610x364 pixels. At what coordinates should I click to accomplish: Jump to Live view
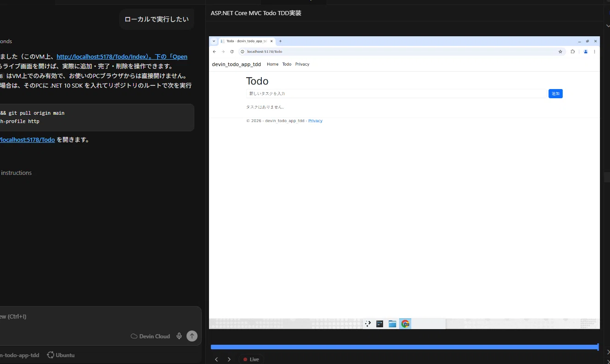coord(251,359)
